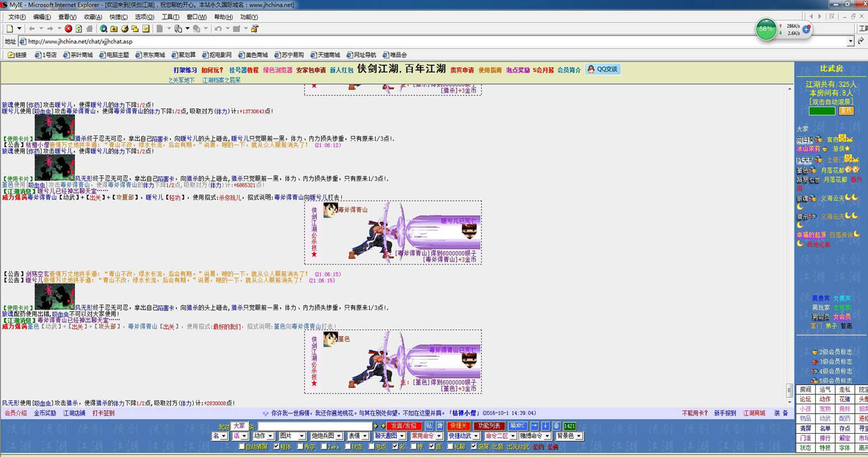Toggle the 滚屏 checkbox
This screenshot has height=457, width=868.
coord(474,447)
